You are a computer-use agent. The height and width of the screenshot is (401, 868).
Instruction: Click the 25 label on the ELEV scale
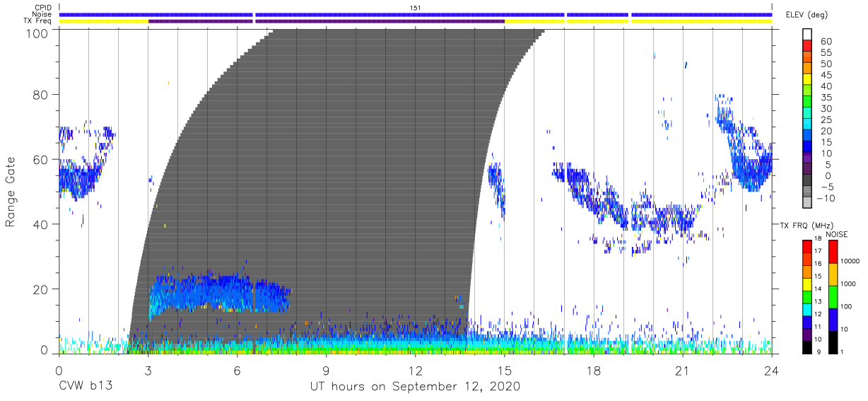coord(825,120)
